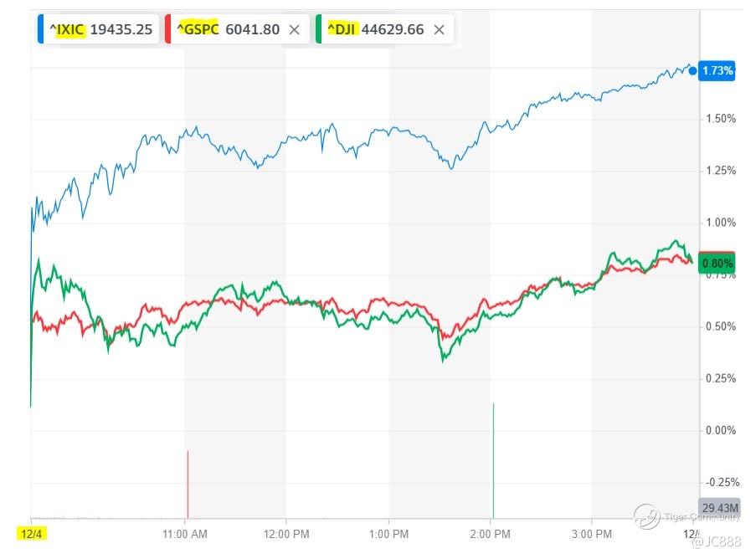
Task: Remove the ^DJI comparison with its X
Action: point(439,29)
